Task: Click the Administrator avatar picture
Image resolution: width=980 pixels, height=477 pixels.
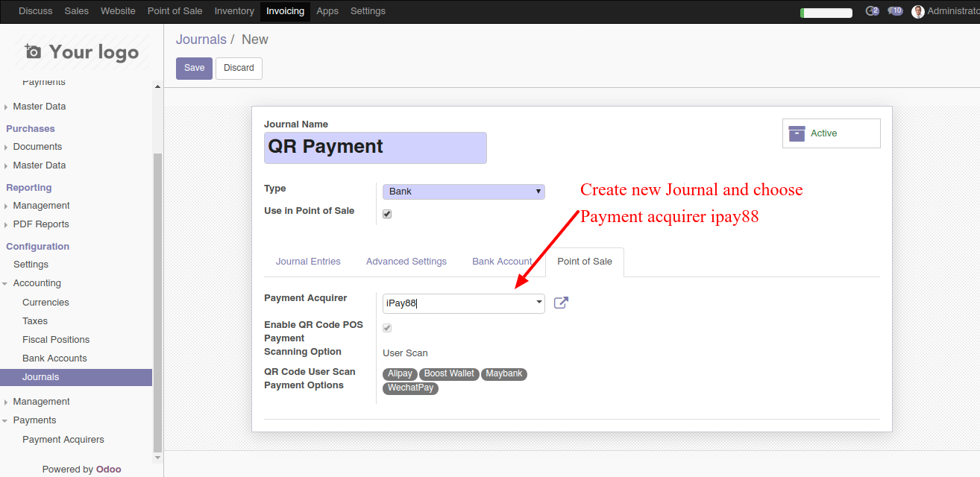Action: click(x=918, y=11)
